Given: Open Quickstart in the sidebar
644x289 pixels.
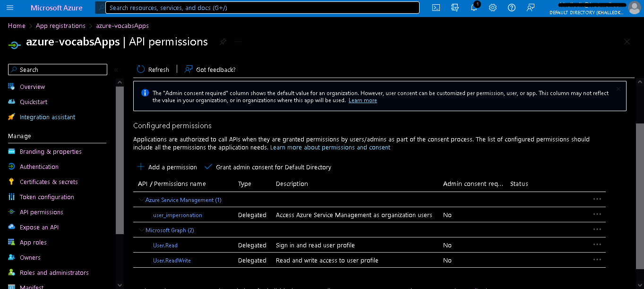Looking at the screenshot, I should [x=34, y=102].
